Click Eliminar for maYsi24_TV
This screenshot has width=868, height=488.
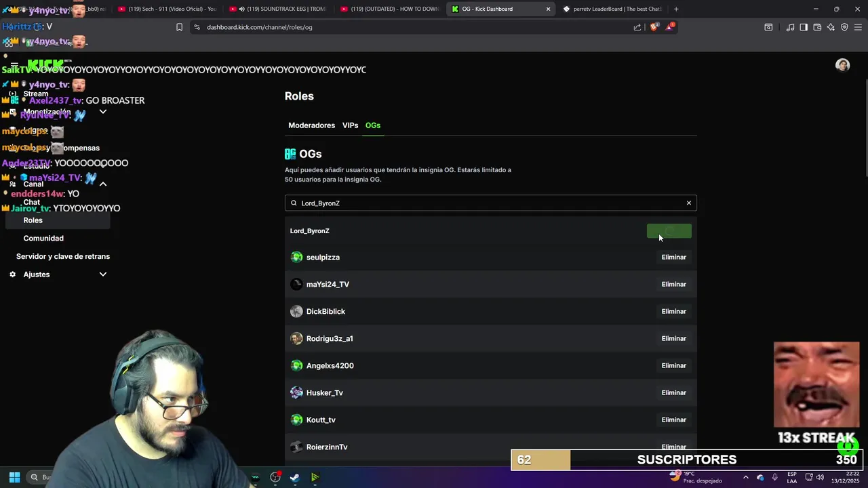[x=673, y=285]
